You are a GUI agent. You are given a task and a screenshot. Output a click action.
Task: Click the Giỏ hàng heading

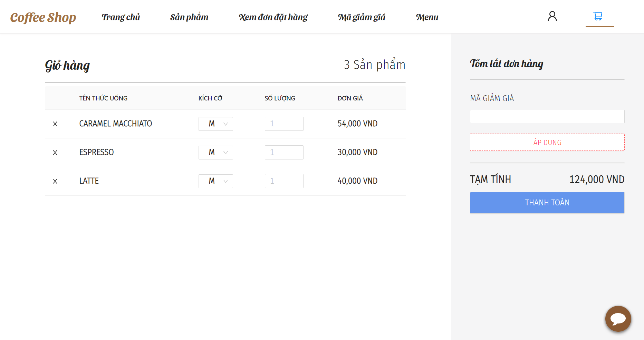click(x=67, y=66)
